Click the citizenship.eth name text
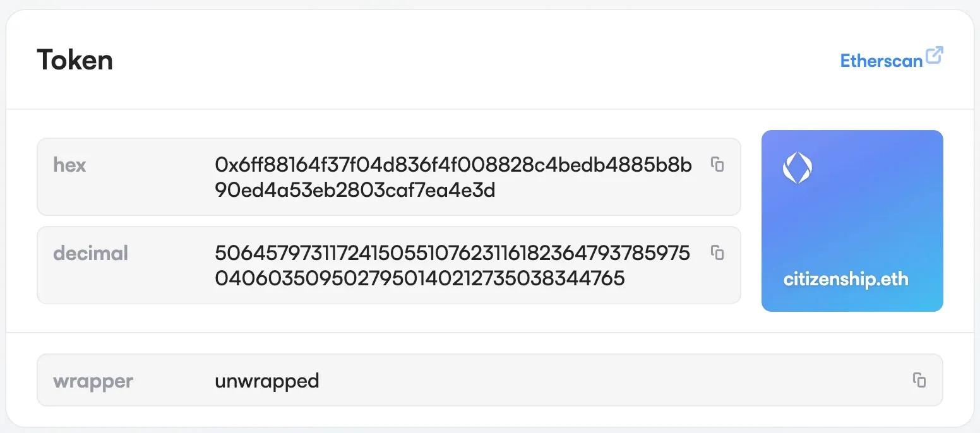The image size is (980, 433). coord(846,280)
